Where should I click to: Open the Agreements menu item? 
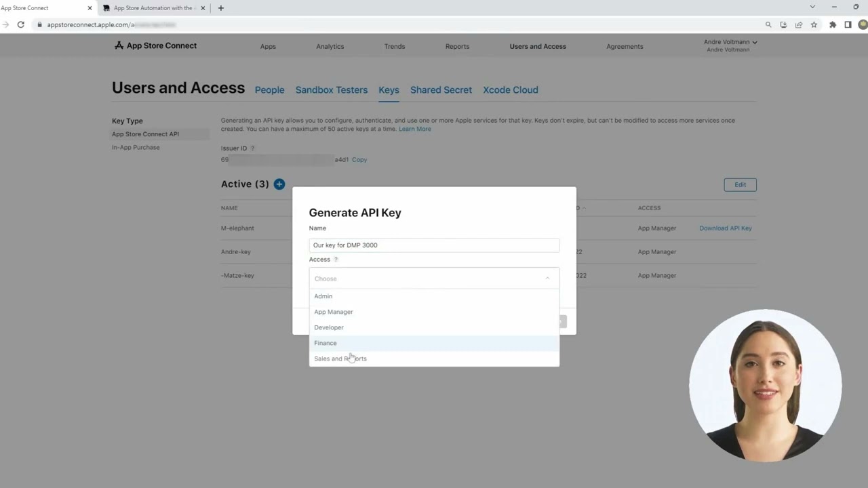[625, 46]
